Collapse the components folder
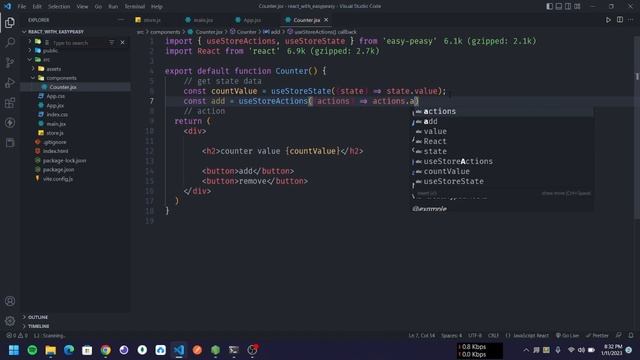Image resolution: width=640 pixels, height=360 pixels. (61, 78)
